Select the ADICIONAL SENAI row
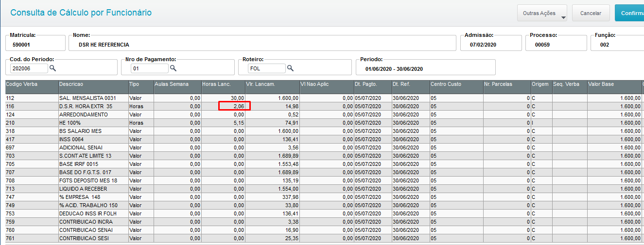Image resolution: width=644 pixels, height=245 pixels. coord(325,147)
